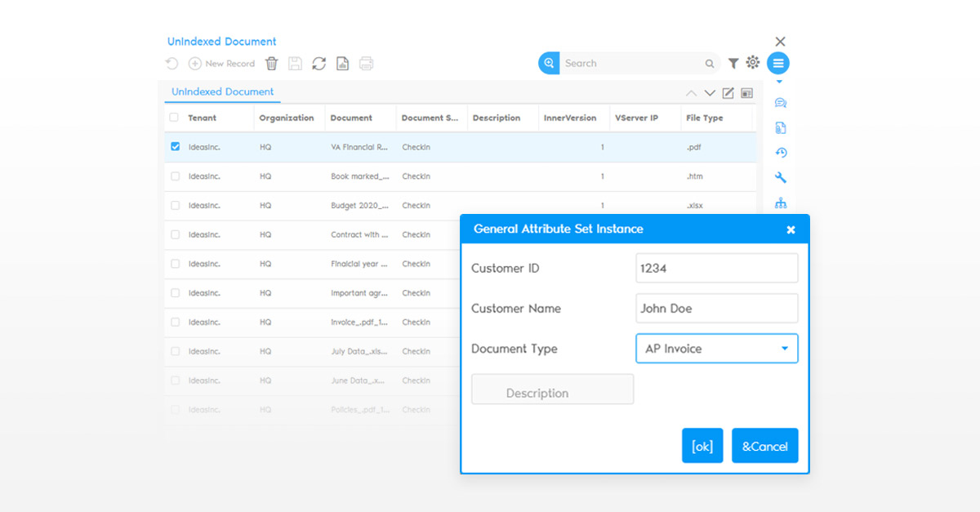Open the chat bubbles sidebar icon
The height and width of the screenshot is (512, 980).
780,103
